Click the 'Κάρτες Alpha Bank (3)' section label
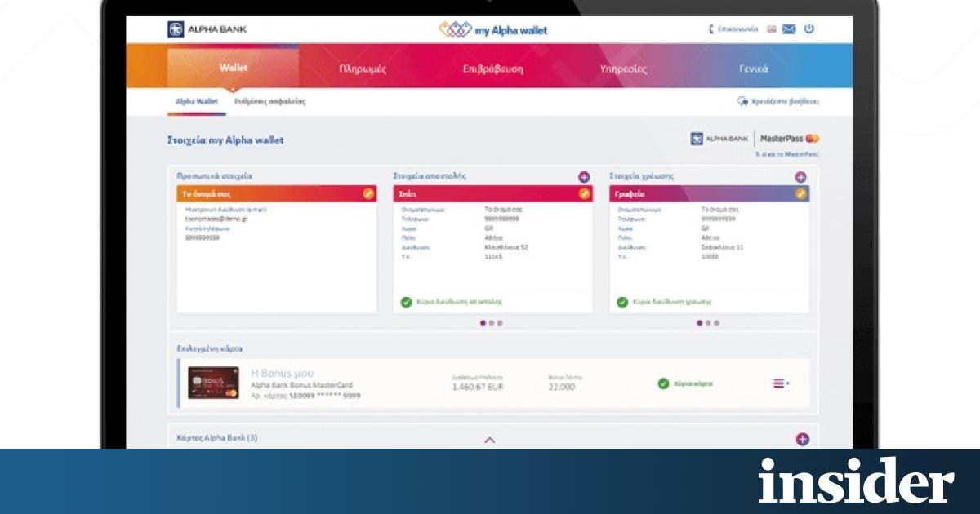 click(217, 438)
